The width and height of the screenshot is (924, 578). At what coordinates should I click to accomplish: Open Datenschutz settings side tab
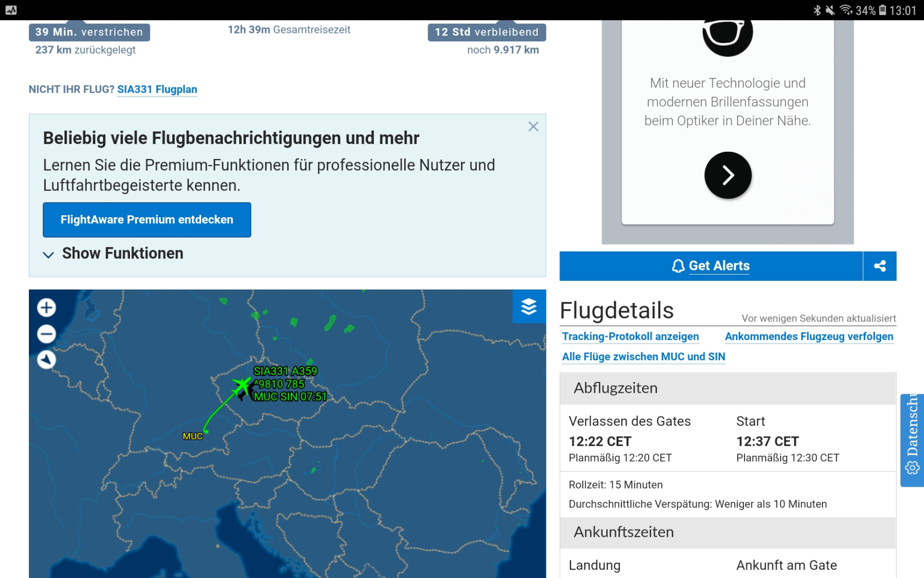coord(912,440)
